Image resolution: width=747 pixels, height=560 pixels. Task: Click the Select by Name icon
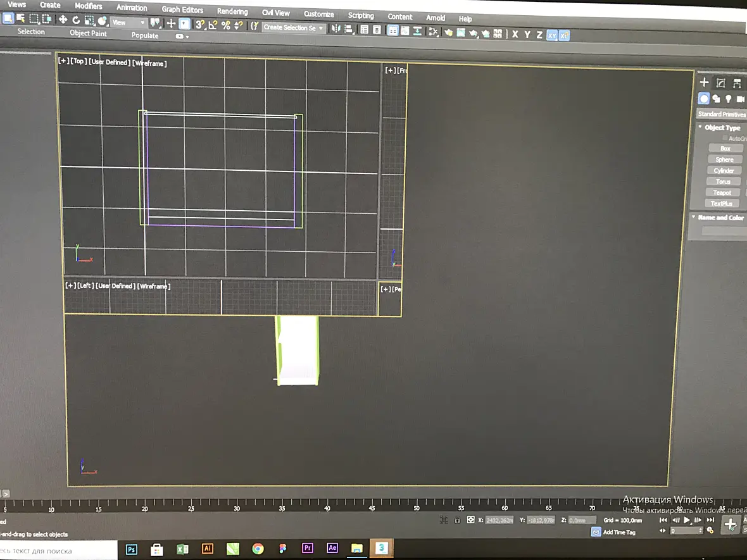click(20, 18)
